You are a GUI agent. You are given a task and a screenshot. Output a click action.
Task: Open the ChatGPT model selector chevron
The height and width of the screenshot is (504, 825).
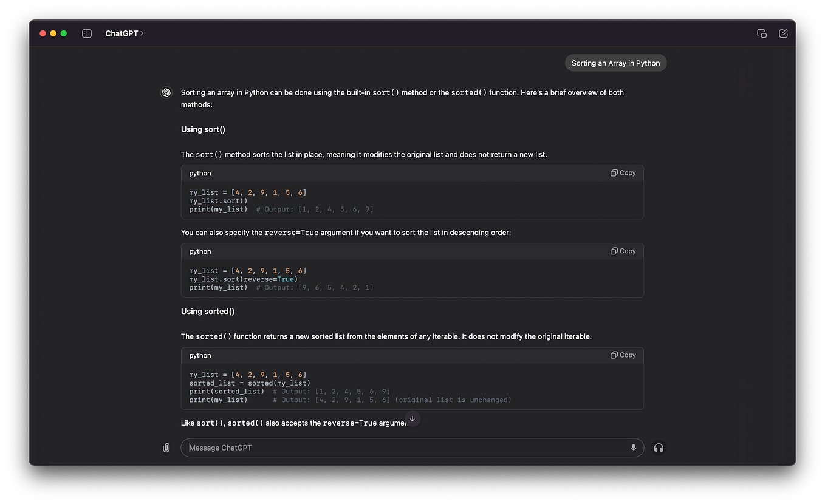click(142, 33)
